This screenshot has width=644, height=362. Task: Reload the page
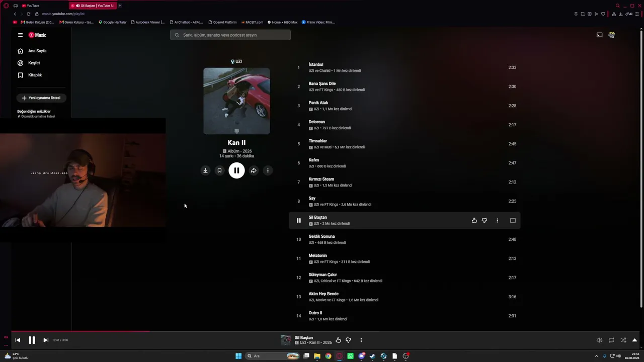[x=28, y=14]
